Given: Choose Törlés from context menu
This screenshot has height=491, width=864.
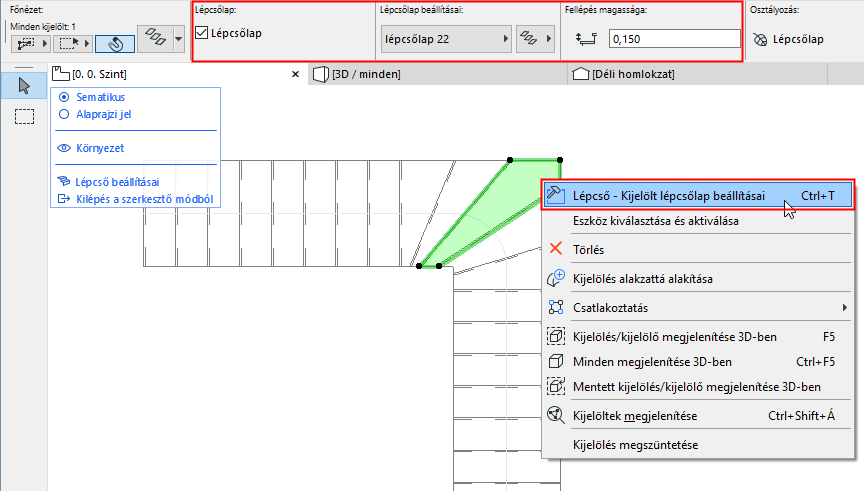Looking at the screenshot, I should pyautogui.click(x=698, y=249).
